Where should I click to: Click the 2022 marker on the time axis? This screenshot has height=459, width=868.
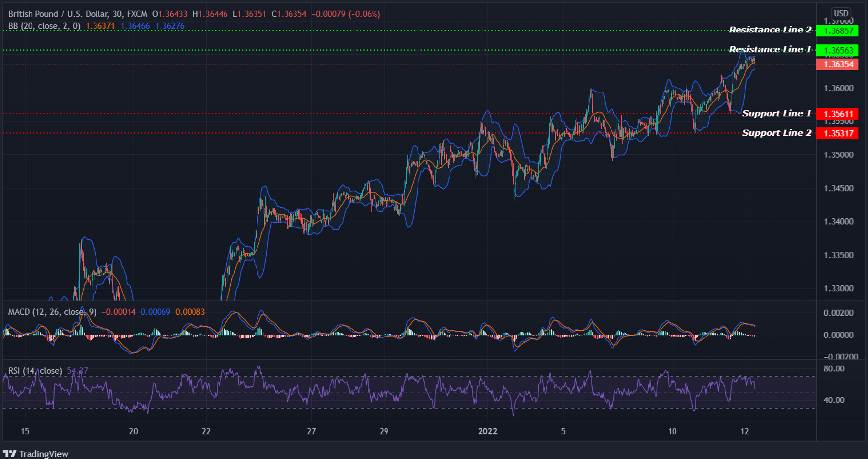coord(487,431)
